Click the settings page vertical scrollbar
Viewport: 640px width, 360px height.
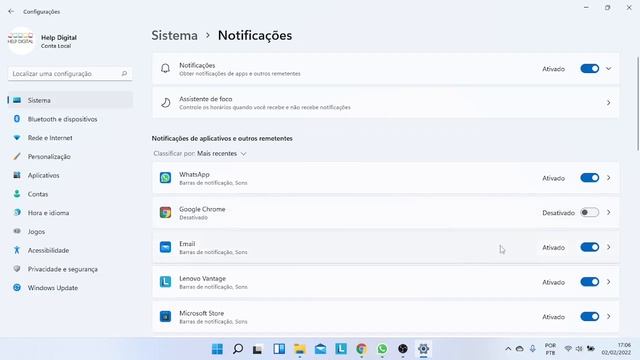[638, 104]
